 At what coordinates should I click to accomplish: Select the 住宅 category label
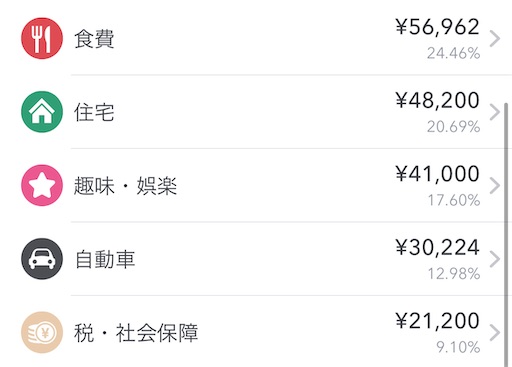tap(94, 112)
